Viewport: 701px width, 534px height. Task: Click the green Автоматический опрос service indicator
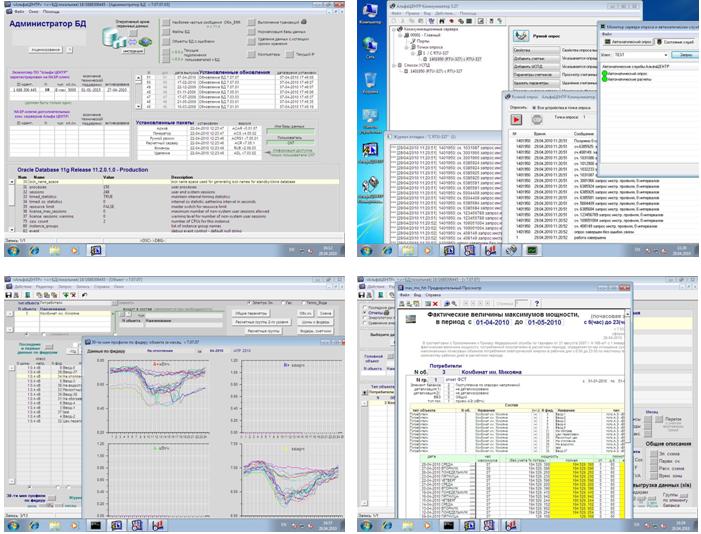(604, 73)
